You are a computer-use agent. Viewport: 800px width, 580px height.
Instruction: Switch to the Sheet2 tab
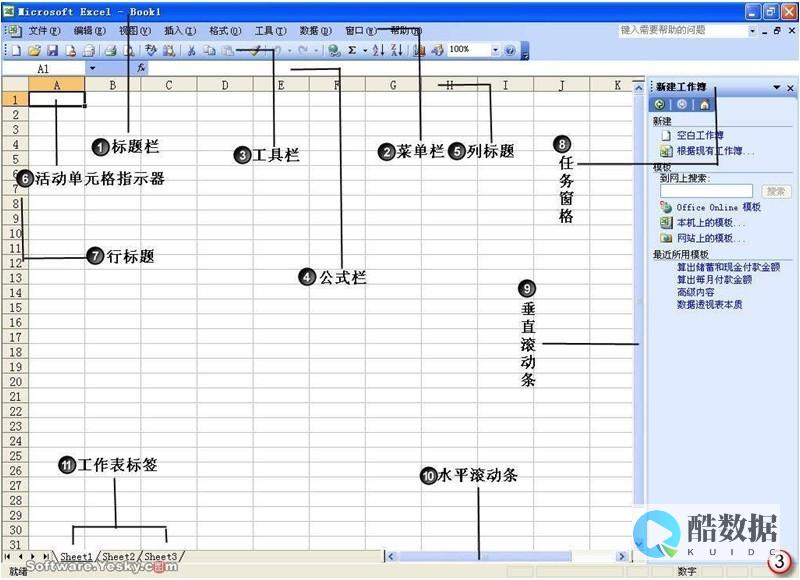coord(118,557)
